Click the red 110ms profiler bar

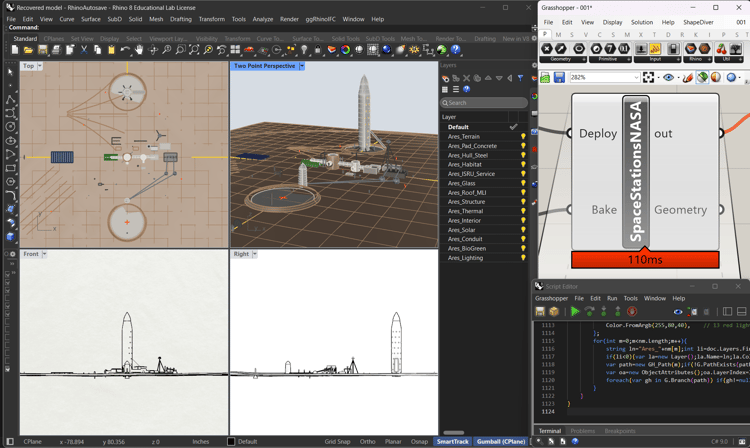click(645, 260)
